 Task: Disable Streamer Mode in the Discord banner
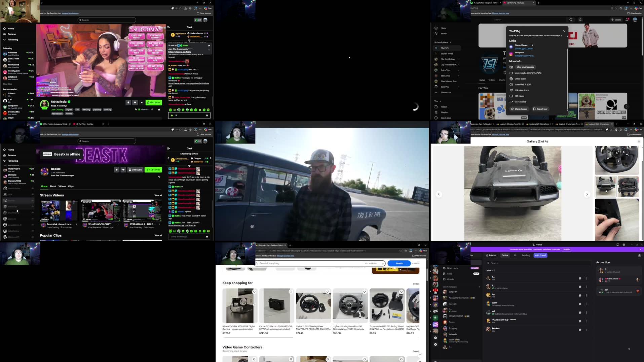click(x=566, y=249)
